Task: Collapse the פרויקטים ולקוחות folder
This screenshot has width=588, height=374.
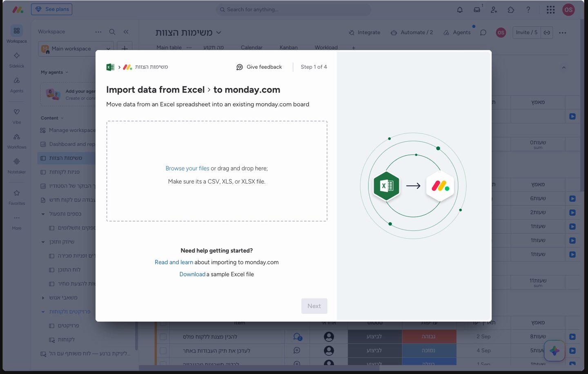Action: 43,312
